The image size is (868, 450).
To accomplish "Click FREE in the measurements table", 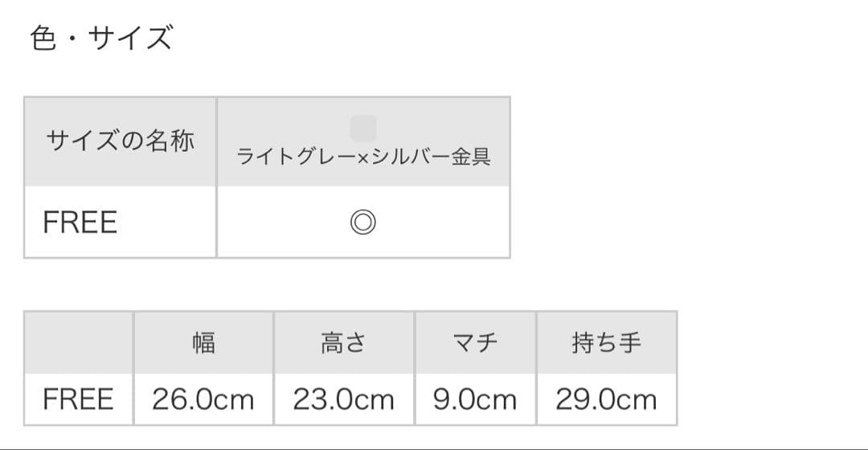I will point(79,399).
